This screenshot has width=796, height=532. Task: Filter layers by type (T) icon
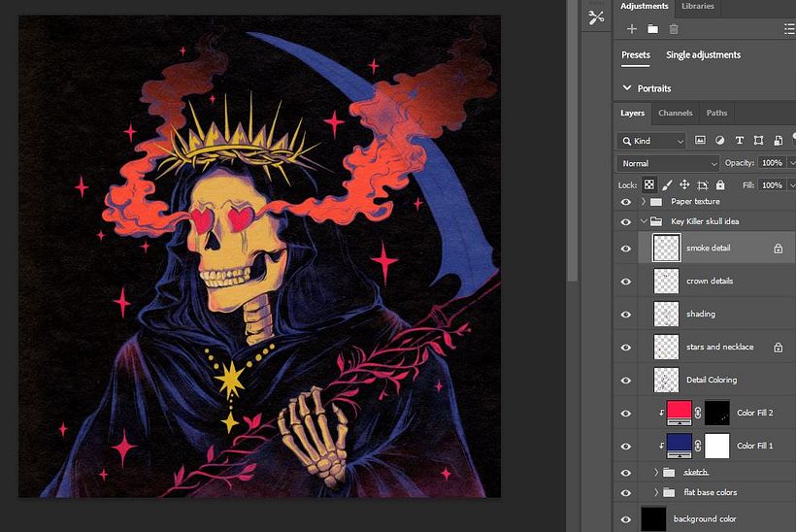[740, 141]
